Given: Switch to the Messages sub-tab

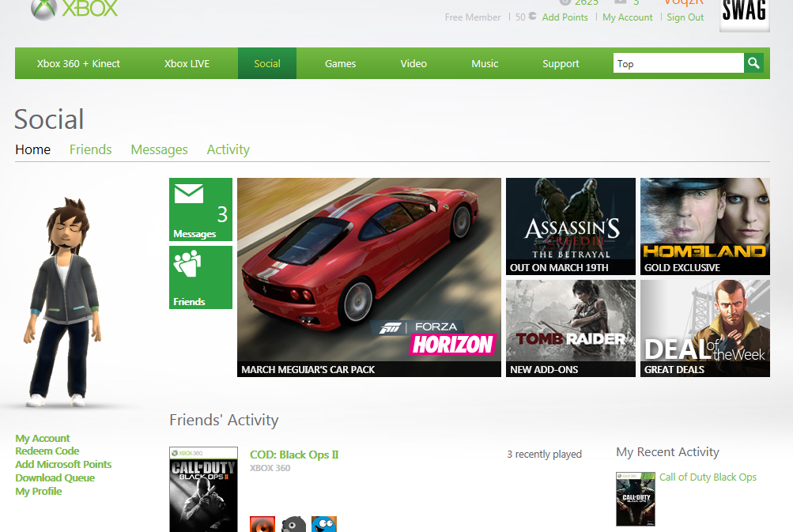Looking at the screenshot, I should pyautogui.click(x=159, y=149).
